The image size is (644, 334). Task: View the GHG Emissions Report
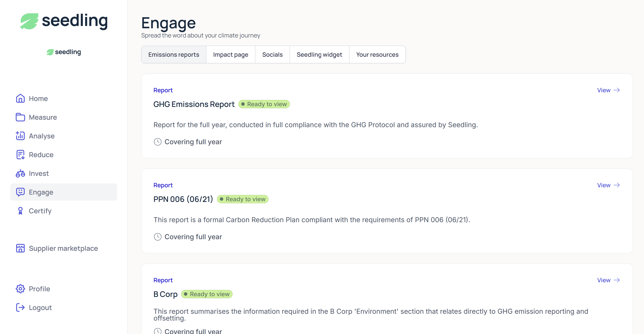point(608,90)
